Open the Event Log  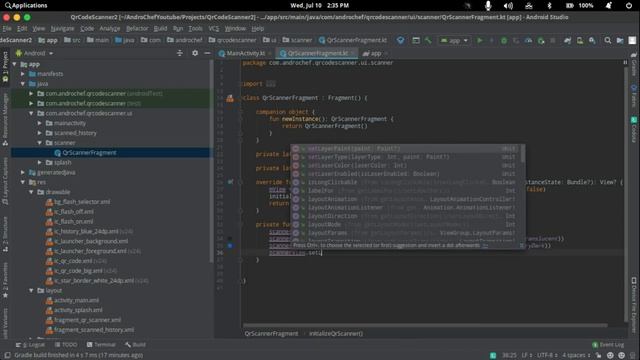(x=608, y=345)
